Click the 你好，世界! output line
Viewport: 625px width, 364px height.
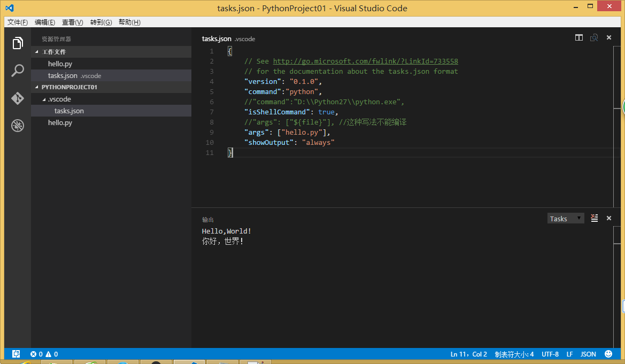tap(222, 241)
